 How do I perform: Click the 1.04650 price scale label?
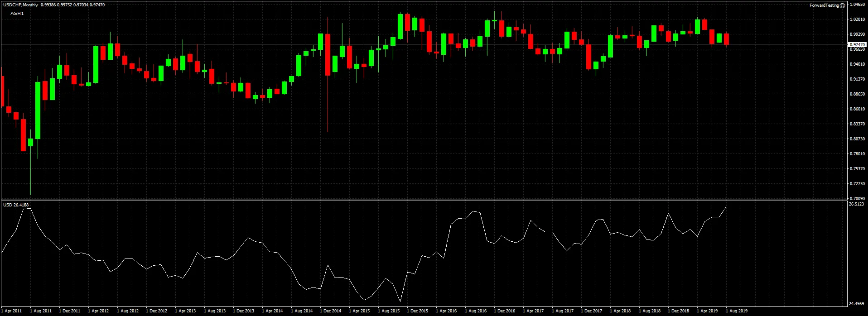pos(857,5)
